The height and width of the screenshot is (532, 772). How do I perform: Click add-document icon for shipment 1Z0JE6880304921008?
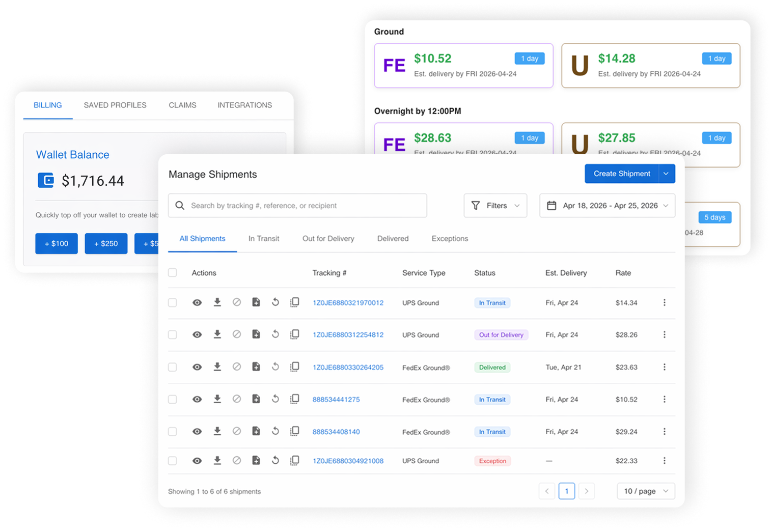coord(256,460)
